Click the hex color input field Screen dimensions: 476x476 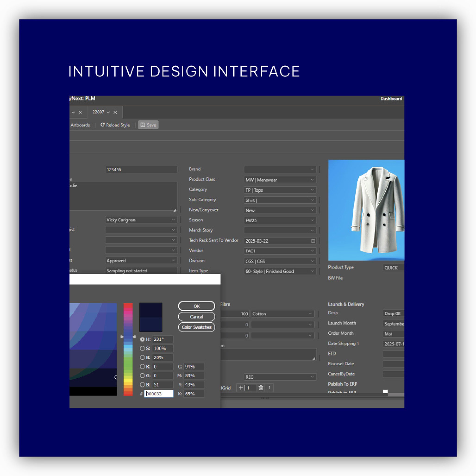159,394
